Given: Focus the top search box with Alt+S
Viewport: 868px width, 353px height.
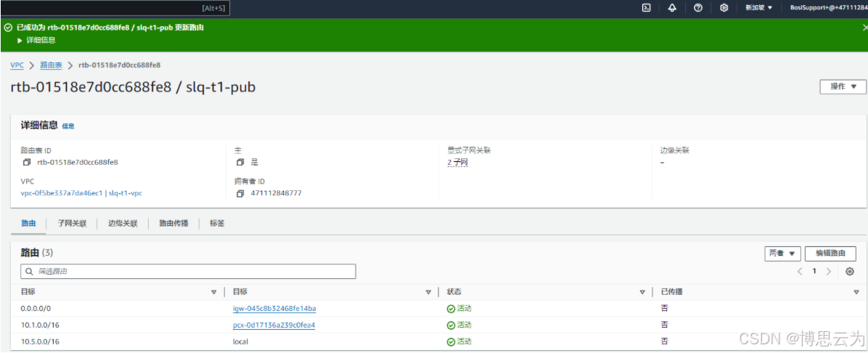Looking at the screenshot, I should coord(115,8).
